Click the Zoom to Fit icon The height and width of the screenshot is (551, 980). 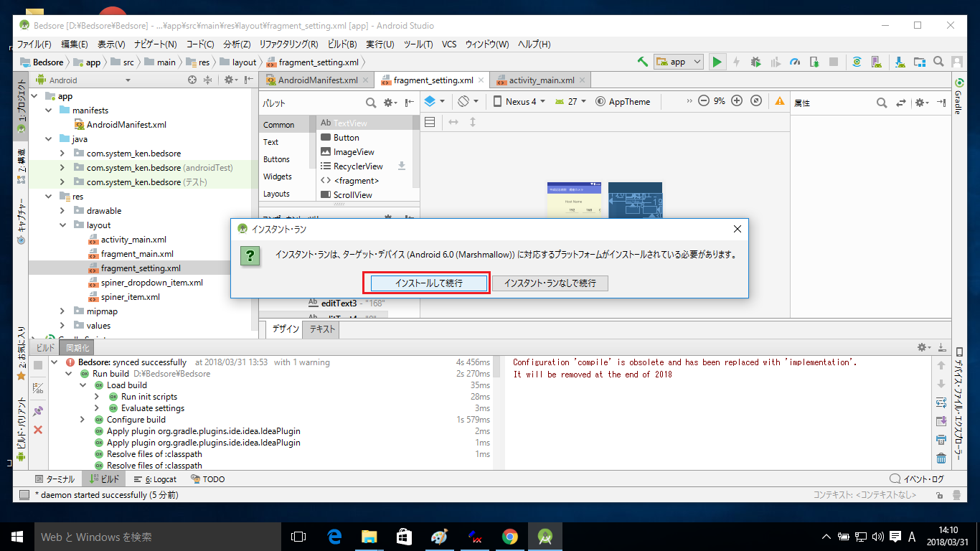[755, 101]
